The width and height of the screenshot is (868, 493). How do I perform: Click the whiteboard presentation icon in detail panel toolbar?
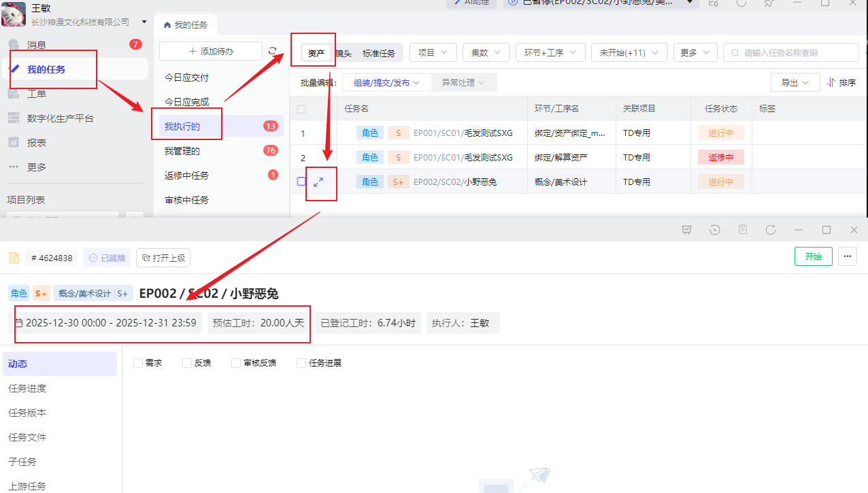coord(686,230)
